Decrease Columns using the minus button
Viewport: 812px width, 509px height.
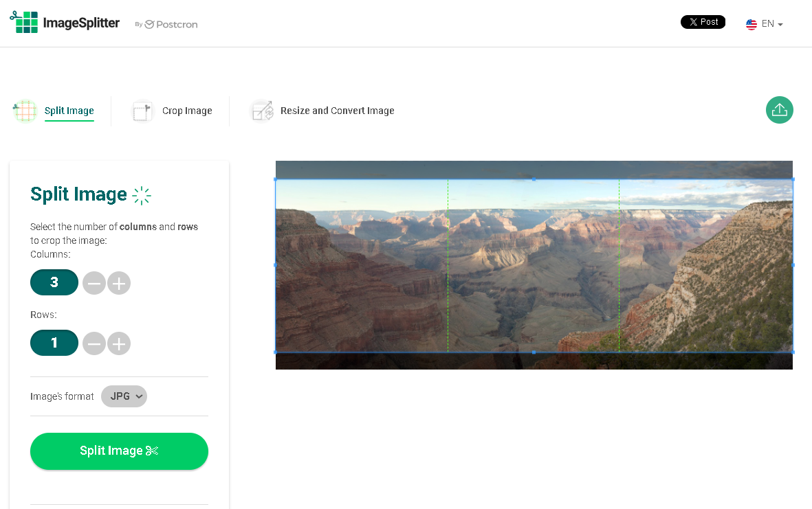coord(94,282)
